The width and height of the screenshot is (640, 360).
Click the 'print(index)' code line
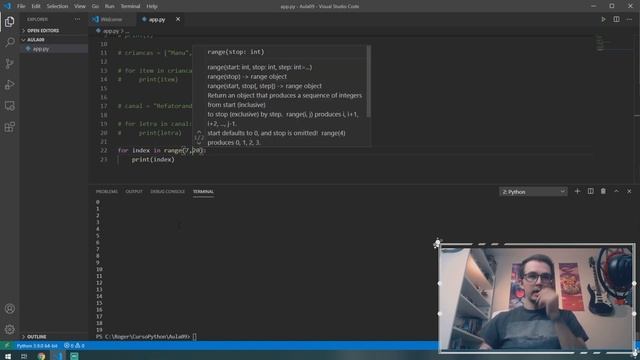[x=153, y=160]
